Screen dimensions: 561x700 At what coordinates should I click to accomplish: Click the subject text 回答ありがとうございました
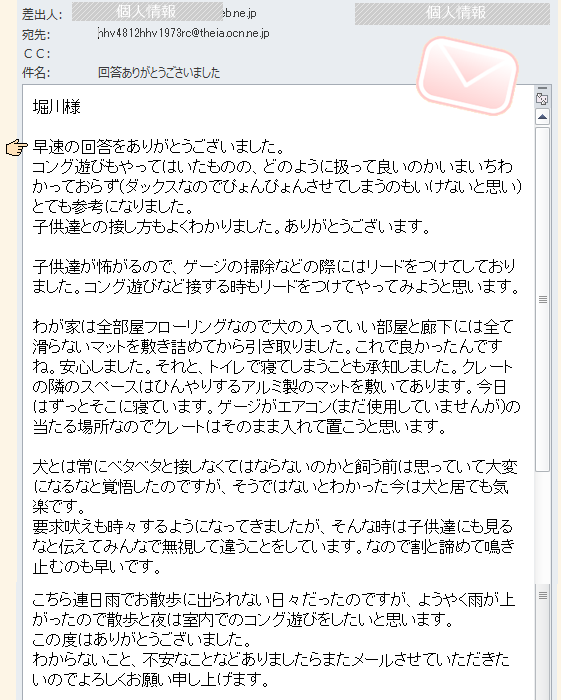159,72
